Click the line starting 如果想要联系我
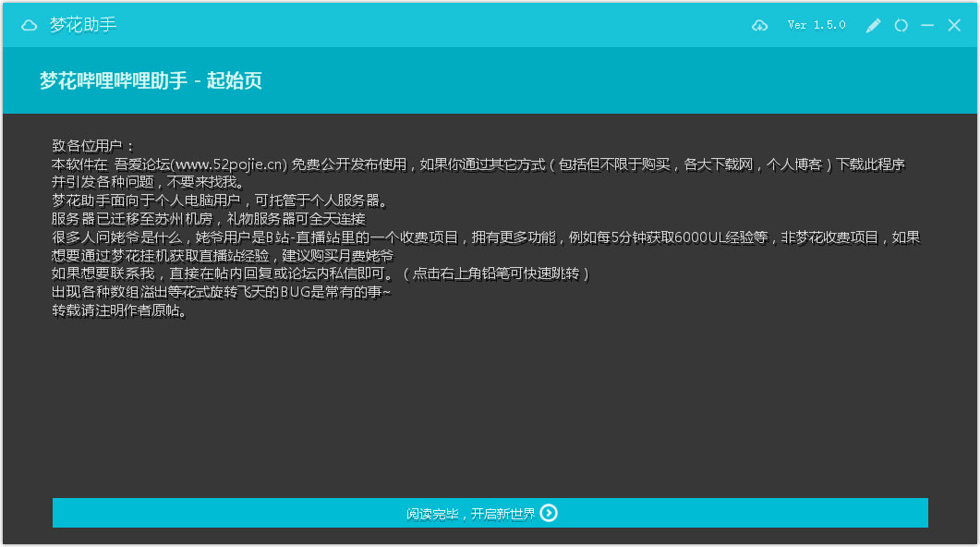The image size is (980, 547). (321, 273)
